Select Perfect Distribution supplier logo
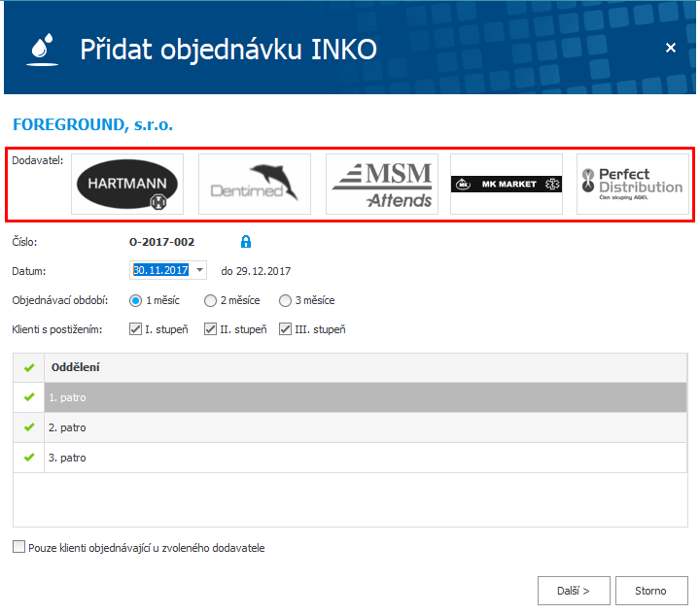 click(633, 184)
